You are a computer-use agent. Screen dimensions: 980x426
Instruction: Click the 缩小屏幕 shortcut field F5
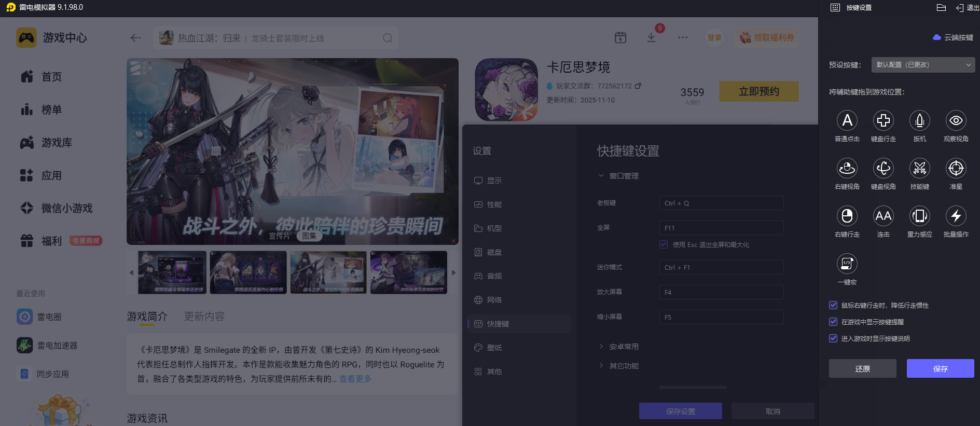point(722,317)
